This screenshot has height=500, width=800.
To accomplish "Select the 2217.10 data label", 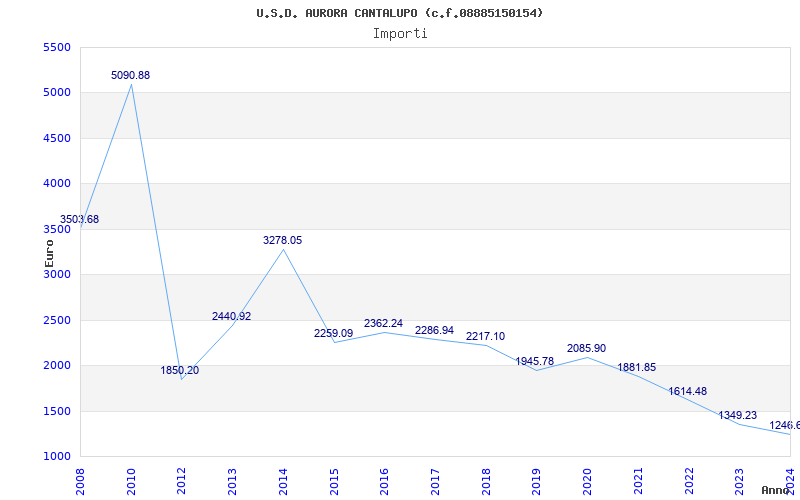I will pyautogui.click(x=485, y=337).
